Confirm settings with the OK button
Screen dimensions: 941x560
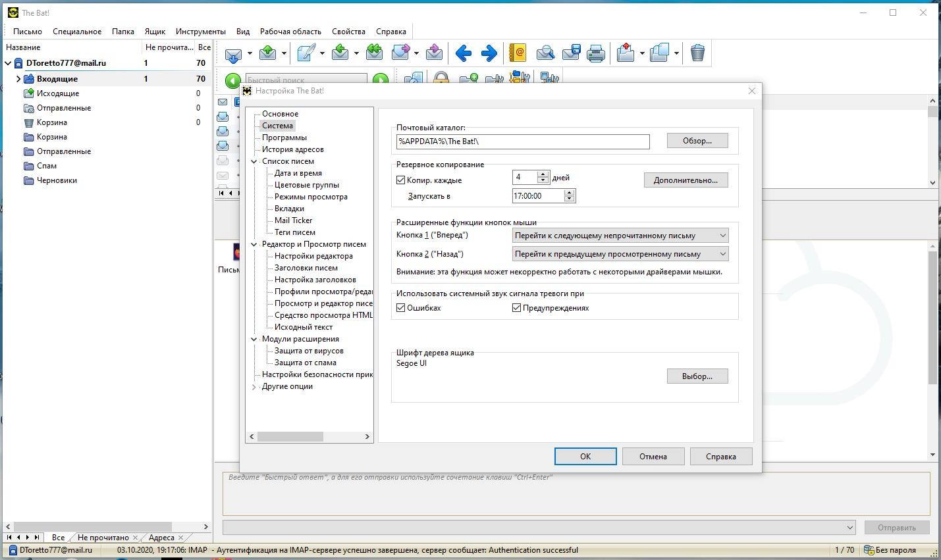585,456
